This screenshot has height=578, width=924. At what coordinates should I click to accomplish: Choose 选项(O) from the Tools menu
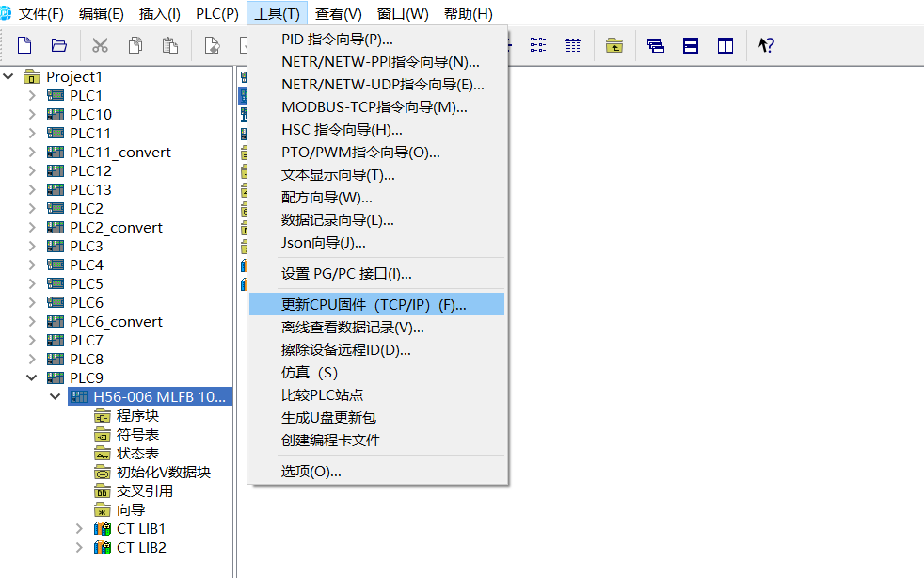click(x=311, y=471)
